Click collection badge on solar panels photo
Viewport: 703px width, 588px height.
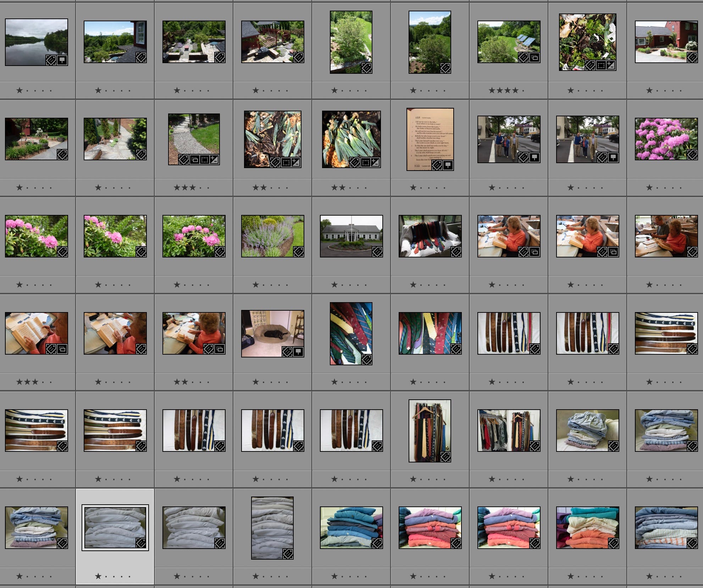tap(534, 57)
